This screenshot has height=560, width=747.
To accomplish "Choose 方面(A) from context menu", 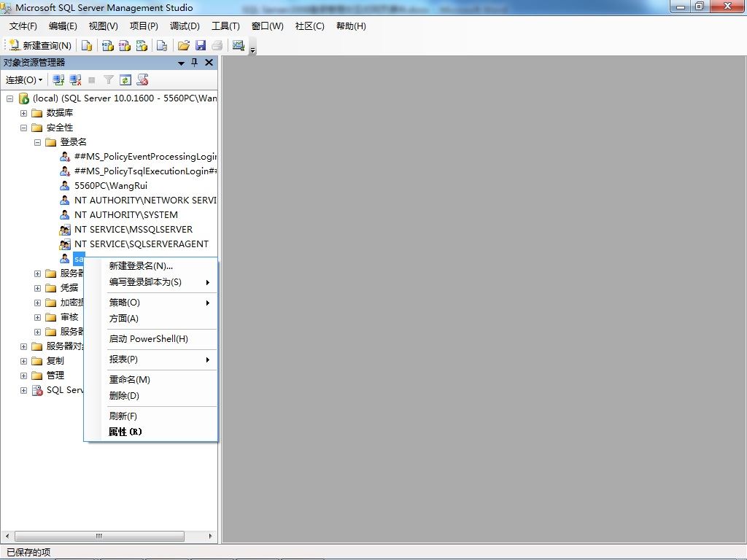I will tap(150, 319).
